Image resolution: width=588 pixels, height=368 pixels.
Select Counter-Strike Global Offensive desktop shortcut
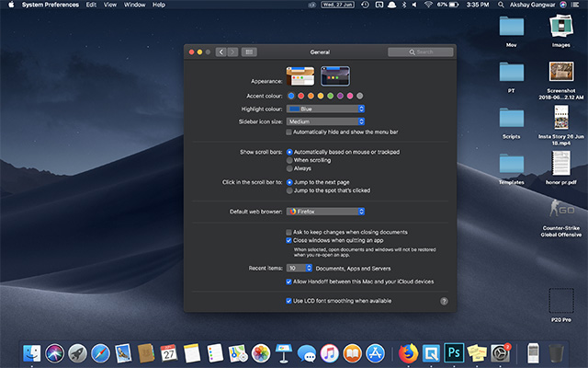[x=561, y=218]
